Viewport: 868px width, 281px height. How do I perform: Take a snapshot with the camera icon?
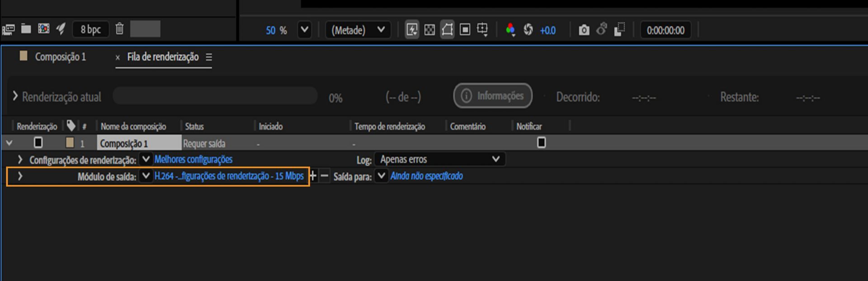(584, 30)
